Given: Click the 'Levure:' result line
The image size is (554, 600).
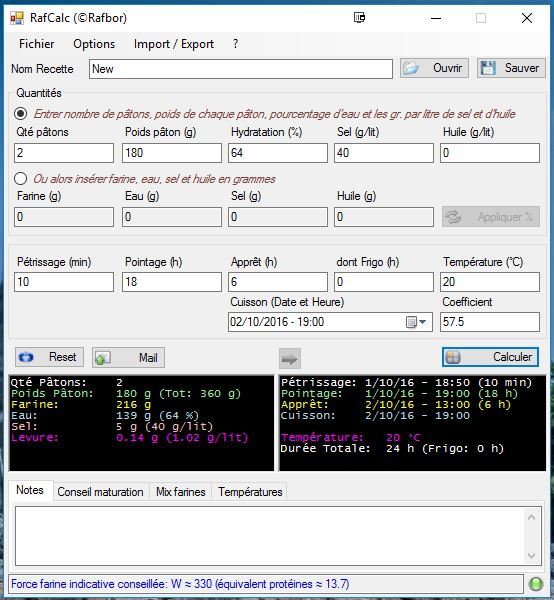Looking at the screenshot, I should [129, 437].
